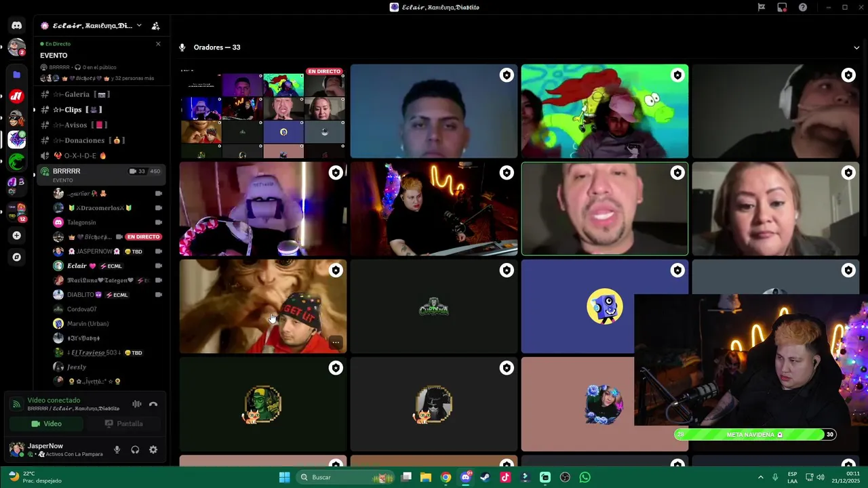Click the star badge on monkey video tile
The image size is (868, 488).
coord(336,270)
